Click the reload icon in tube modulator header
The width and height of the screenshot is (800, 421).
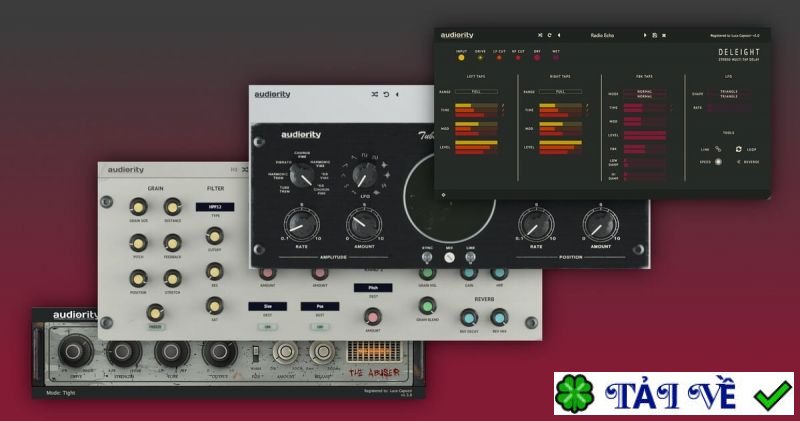[386, 94]
